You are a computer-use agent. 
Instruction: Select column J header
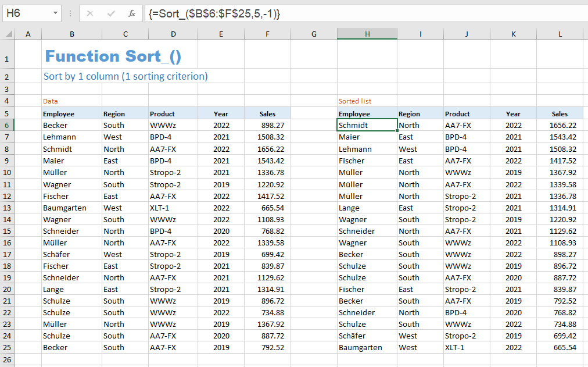(467, 34)
